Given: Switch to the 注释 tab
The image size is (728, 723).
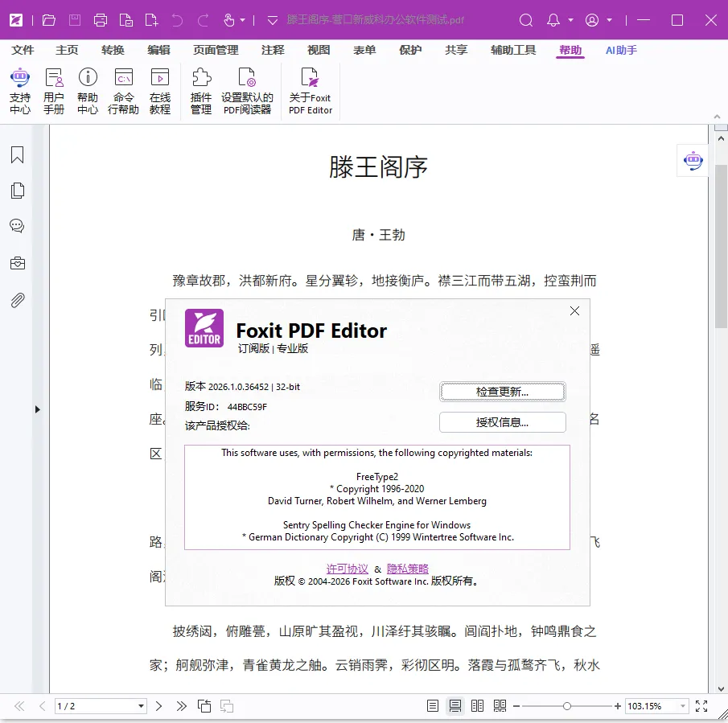Looking at the screenshot, I should (x=273, y=50).
